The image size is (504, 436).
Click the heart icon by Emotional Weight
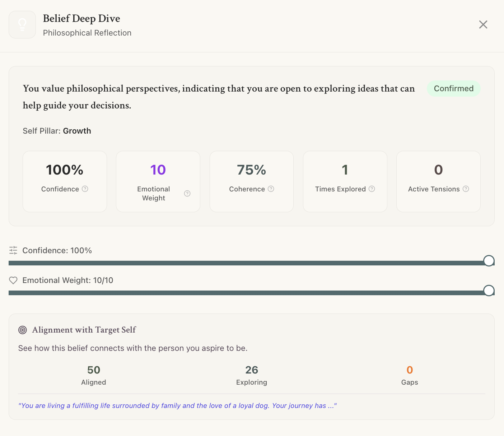(x=13, y=280)
